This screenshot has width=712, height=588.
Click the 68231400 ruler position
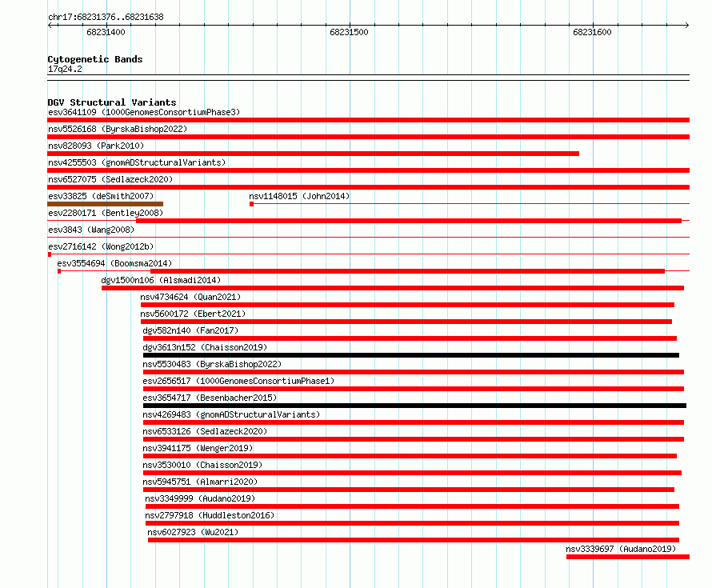[106, 32]
